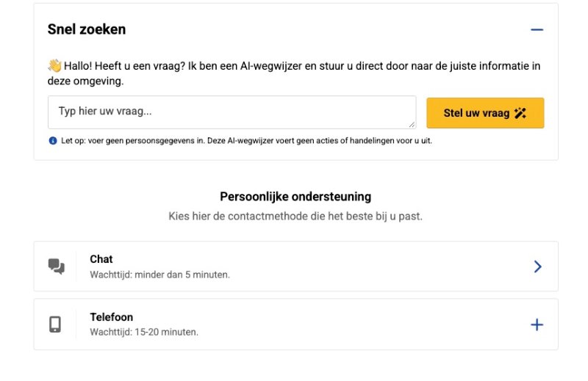The image size is (588, 381).
Task: Expand Telefoon section with plus icon
Action: 537,324
